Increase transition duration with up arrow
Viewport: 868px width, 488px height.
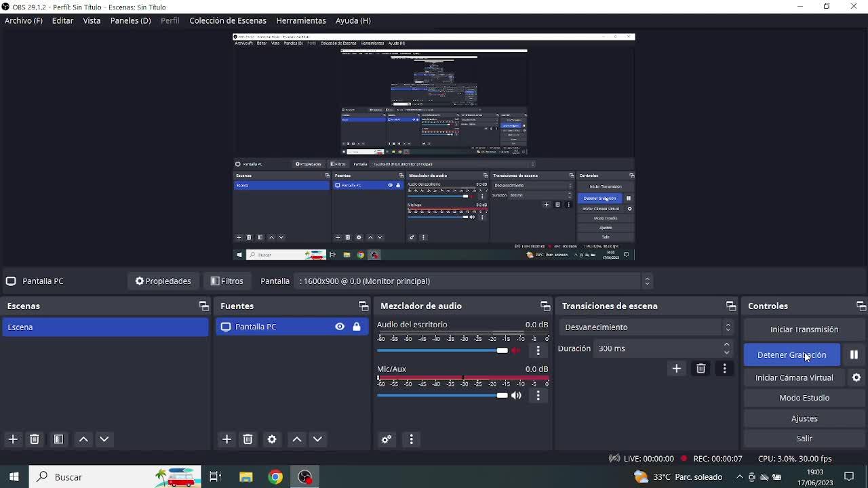(727, 344)
